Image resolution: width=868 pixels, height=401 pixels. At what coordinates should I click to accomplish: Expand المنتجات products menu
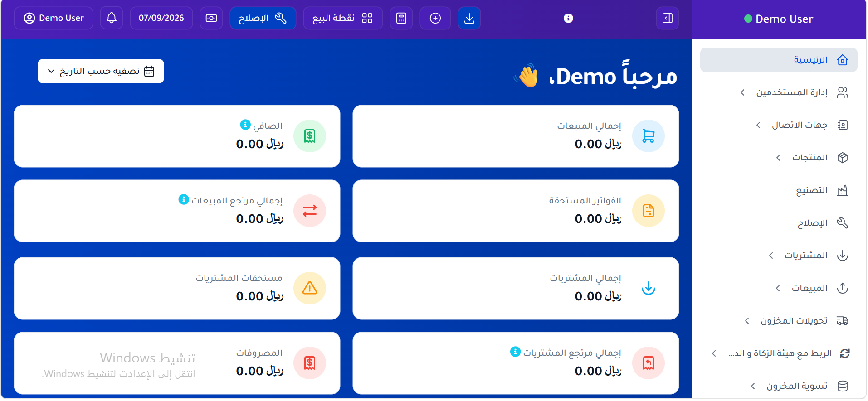click(779, 158)
